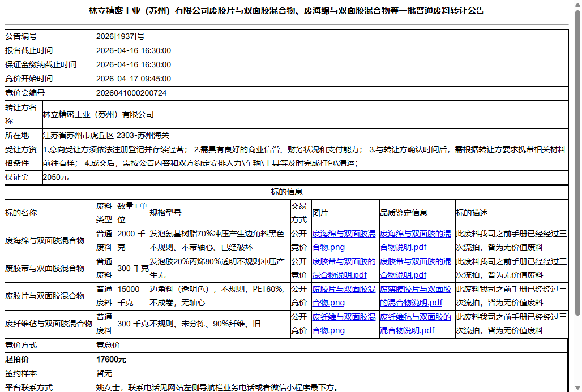Click the 规格型号 column header
The width and height of the screenshot is (582, 392).
(219, 213)
